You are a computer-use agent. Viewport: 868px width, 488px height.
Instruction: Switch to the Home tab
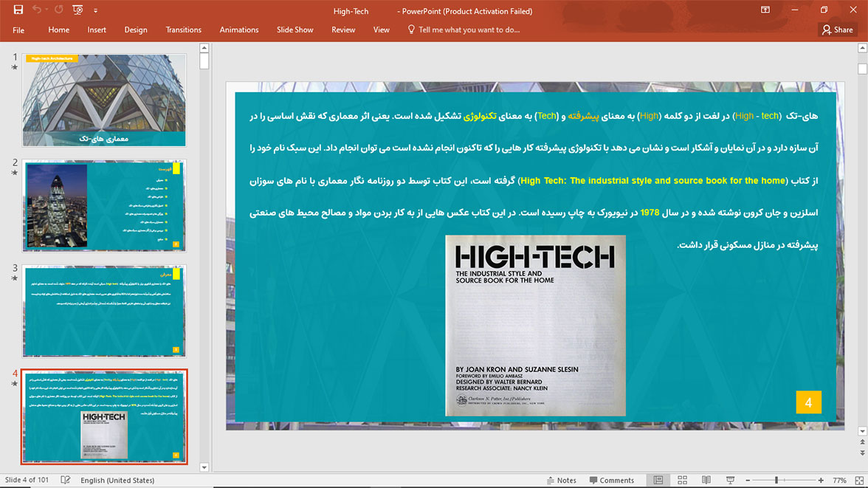(59, 30)
